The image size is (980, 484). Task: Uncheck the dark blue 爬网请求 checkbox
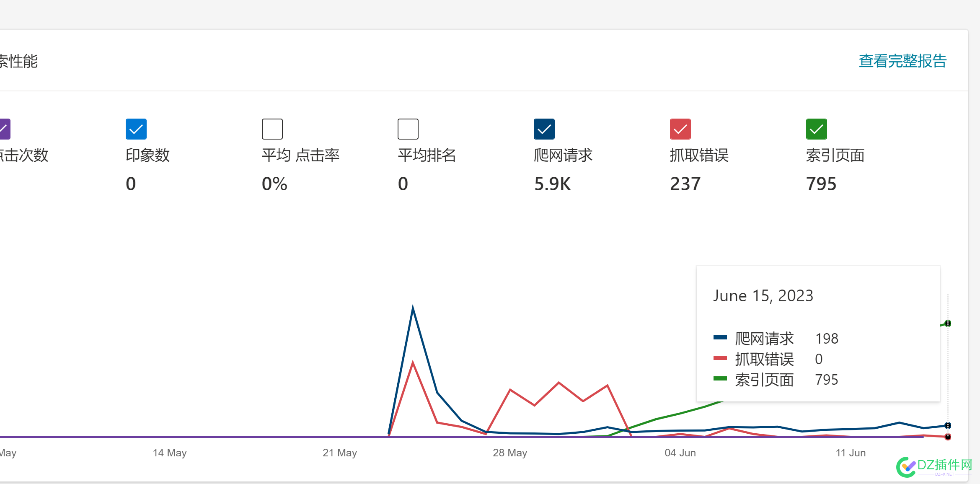pos(544,129)
